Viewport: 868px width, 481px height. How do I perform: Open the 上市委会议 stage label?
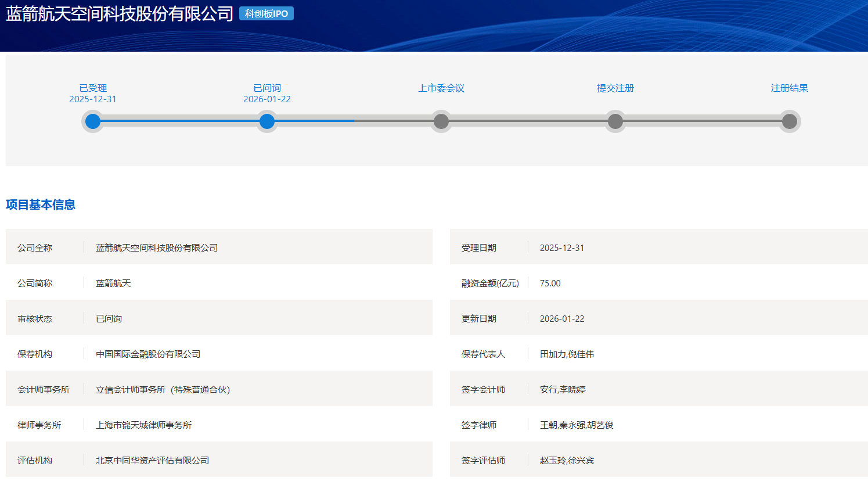[x=441, y=88]
